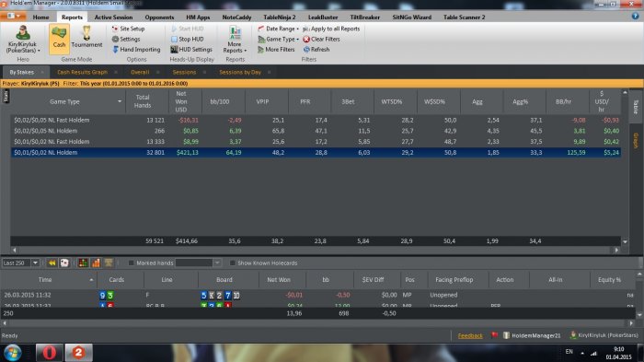Click the yellow rewind replay icon

(52, 263)
